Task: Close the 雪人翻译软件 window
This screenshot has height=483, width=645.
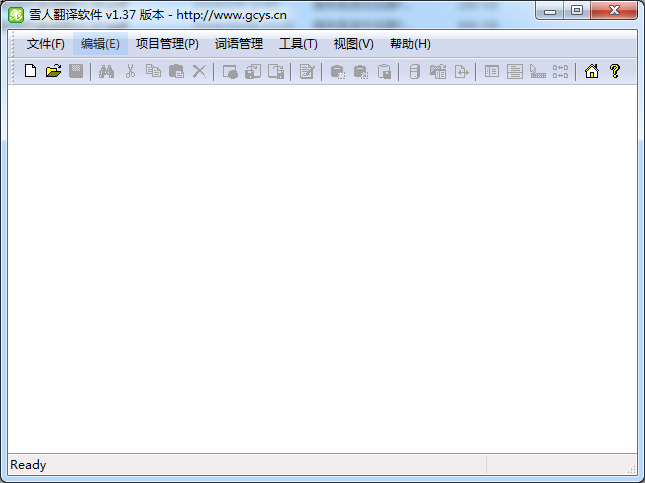Action: coord(614,11)
